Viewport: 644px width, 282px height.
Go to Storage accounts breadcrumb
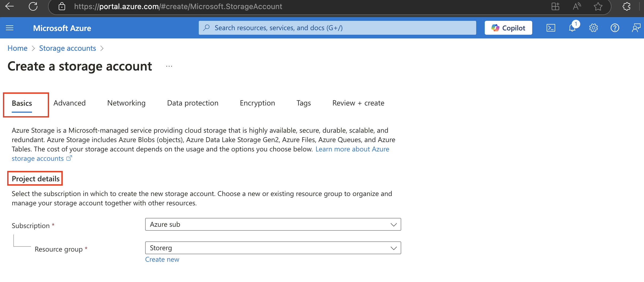tap(67, 48)
